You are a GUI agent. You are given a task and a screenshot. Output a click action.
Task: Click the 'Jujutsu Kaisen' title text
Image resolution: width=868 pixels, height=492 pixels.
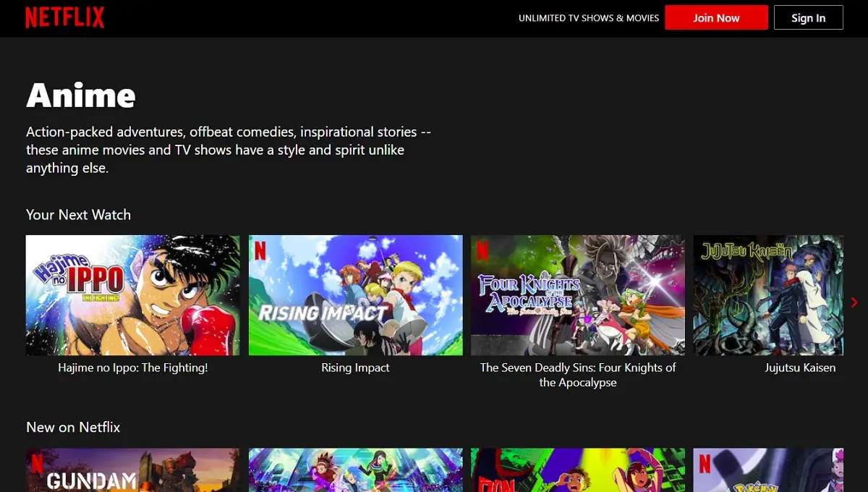[799, 368]
